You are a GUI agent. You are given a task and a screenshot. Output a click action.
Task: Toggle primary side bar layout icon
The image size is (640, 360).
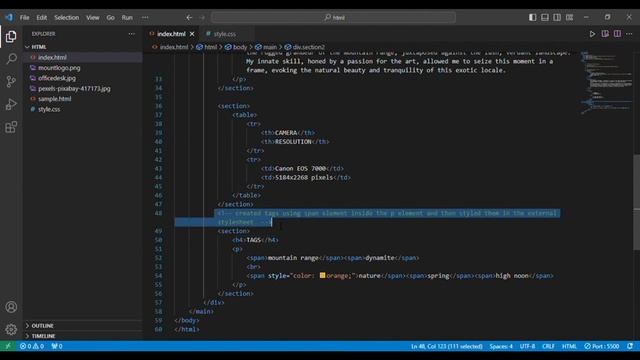[x=533, y=17]
